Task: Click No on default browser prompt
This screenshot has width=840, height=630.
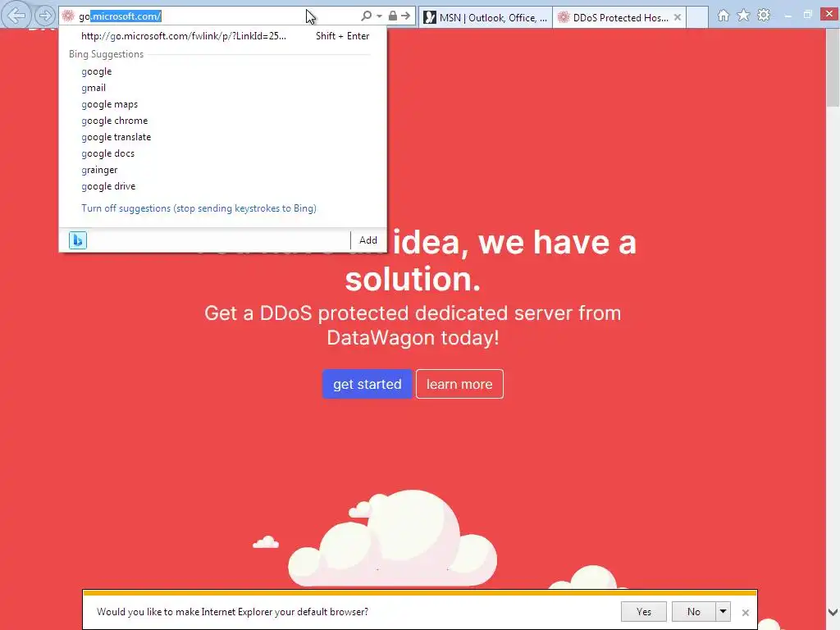Action: point(694,612)
